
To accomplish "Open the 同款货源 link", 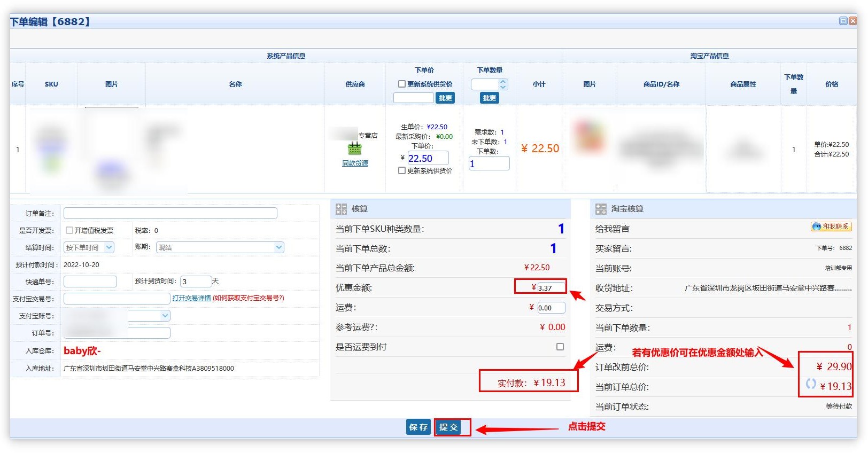I will pos(355,163).
